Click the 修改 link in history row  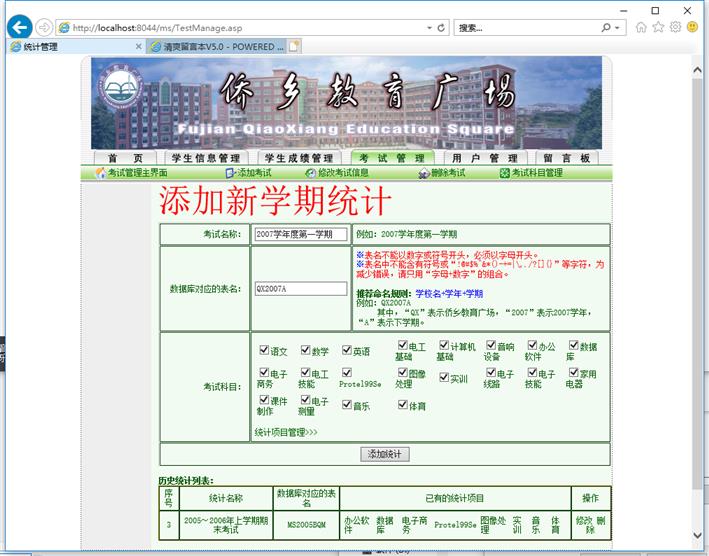click(x=583, y=521)
